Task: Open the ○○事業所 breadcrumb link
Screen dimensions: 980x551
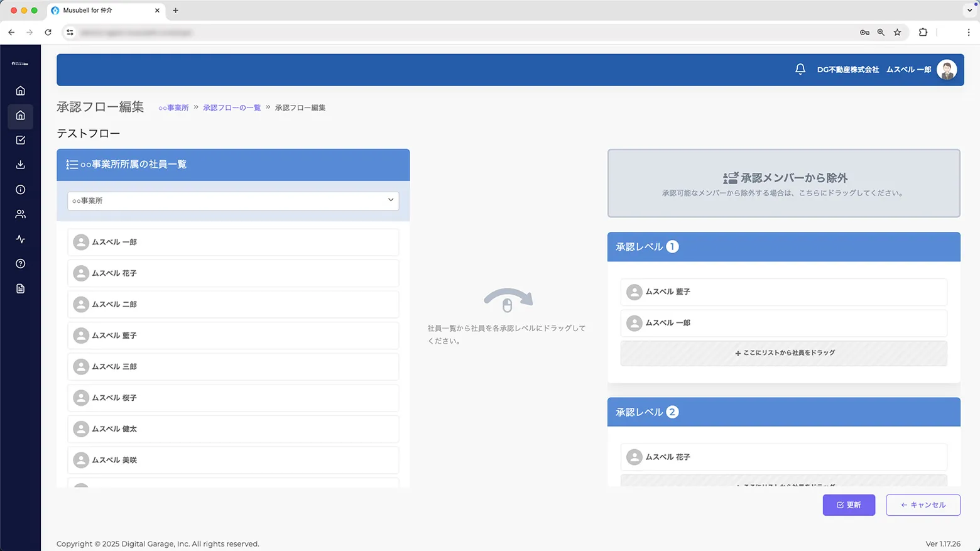Action: tap(173, 108)
